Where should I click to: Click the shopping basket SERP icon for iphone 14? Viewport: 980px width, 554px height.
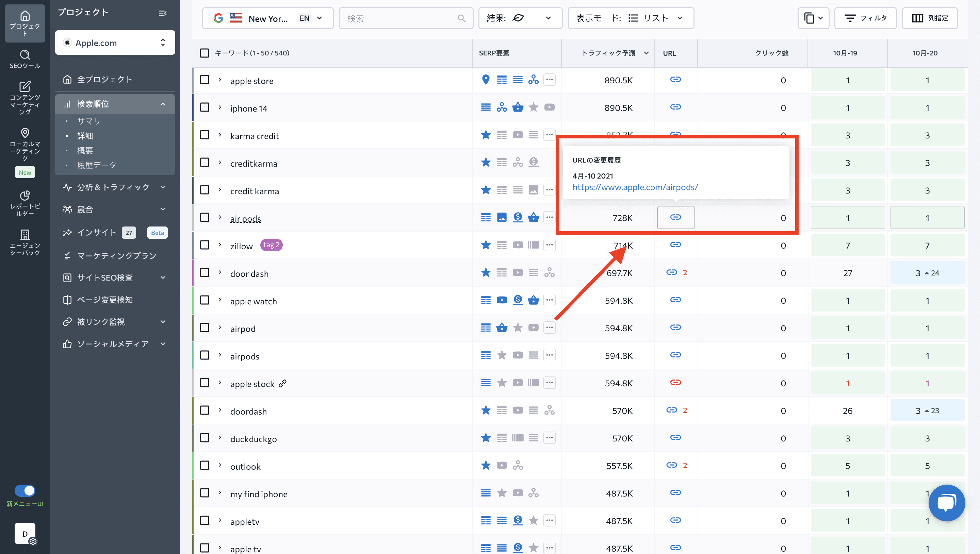(x=518, y=107)
